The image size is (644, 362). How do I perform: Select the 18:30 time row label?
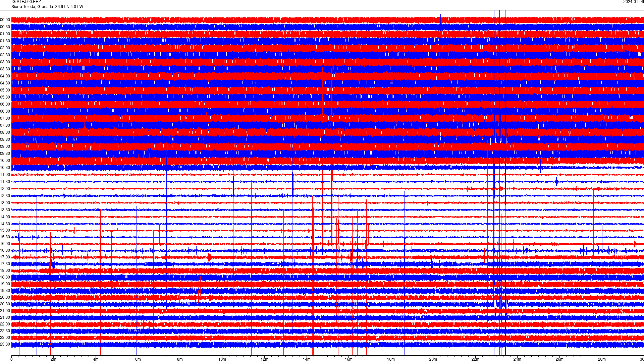click(x=5, y=277)
